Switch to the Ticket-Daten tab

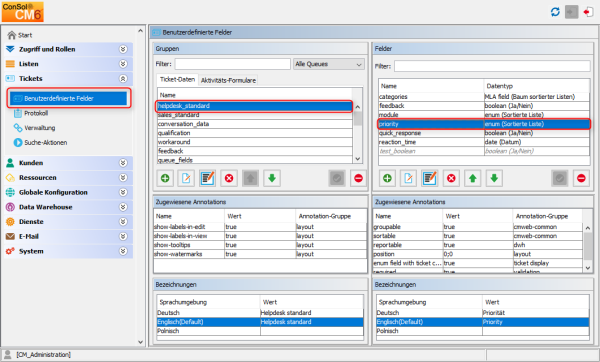pyautogui.click(x=177, y=80)
